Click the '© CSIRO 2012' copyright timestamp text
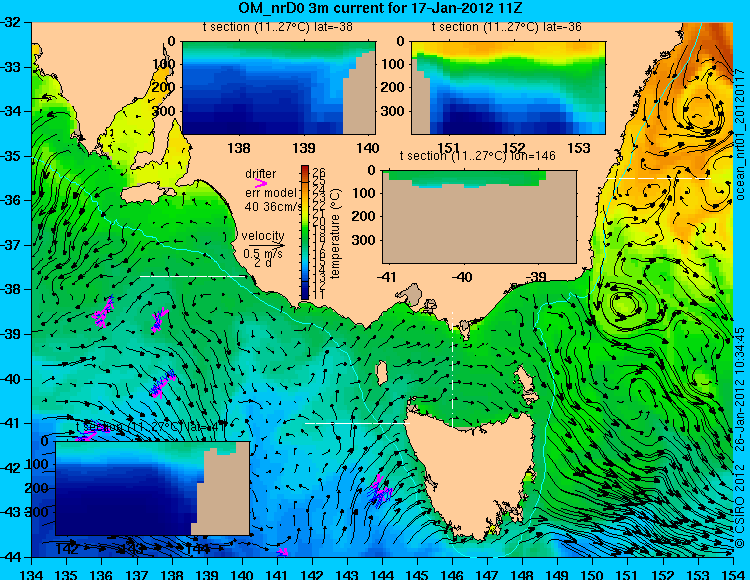750x580 pixels. pos(740,438)
